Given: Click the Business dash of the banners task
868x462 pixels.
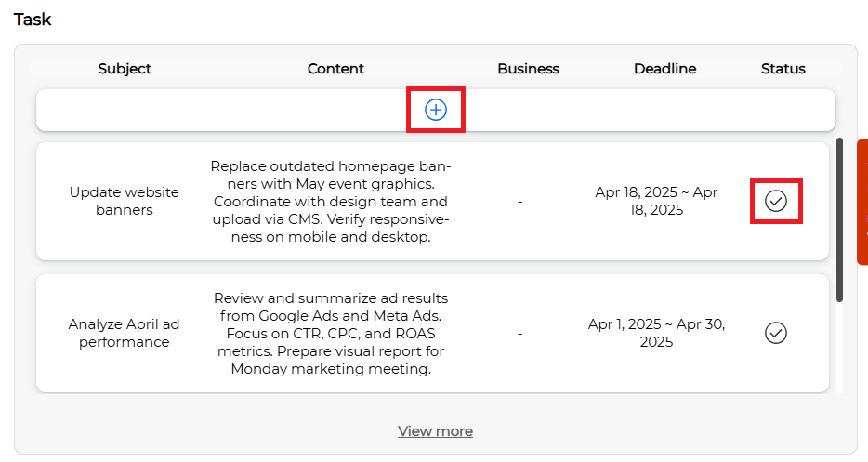Looking at the screenshot, I should 519,202.
